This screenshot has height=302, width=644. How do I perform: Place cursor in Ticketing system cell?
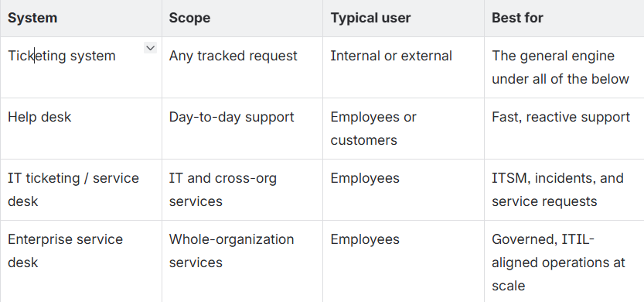(x=81, y=67)
